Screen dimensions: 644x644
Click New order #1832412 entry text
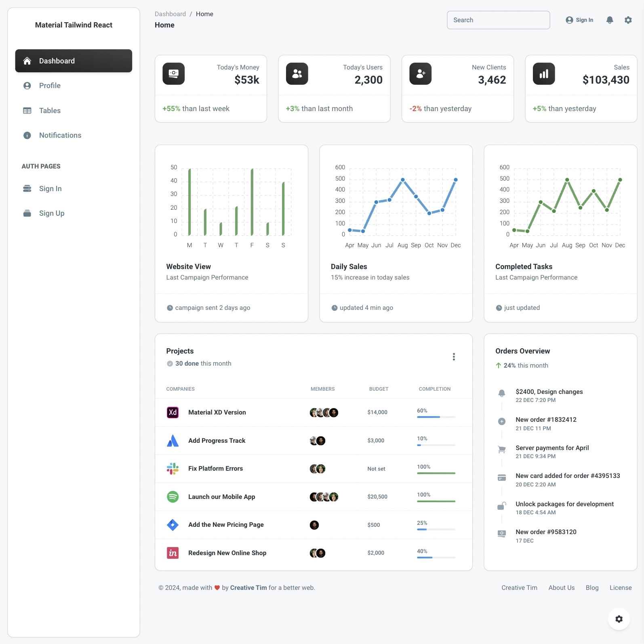tap(546, 420)
